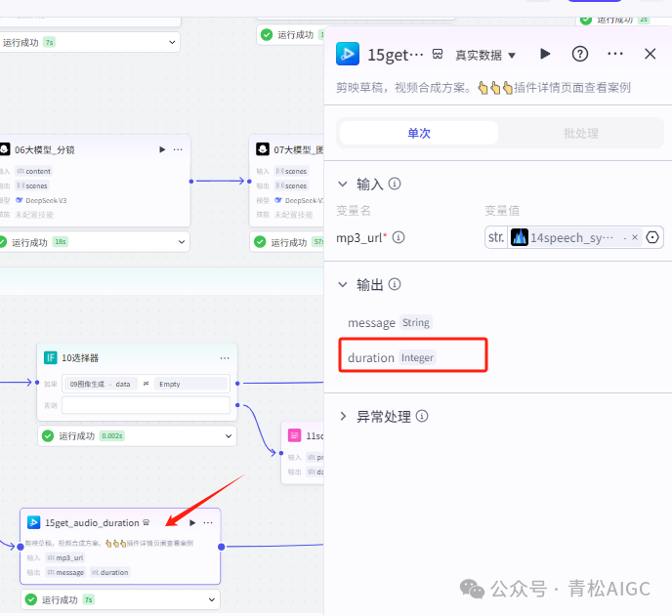Click output port dot of 15get_audio_duration node

(221, 547)
